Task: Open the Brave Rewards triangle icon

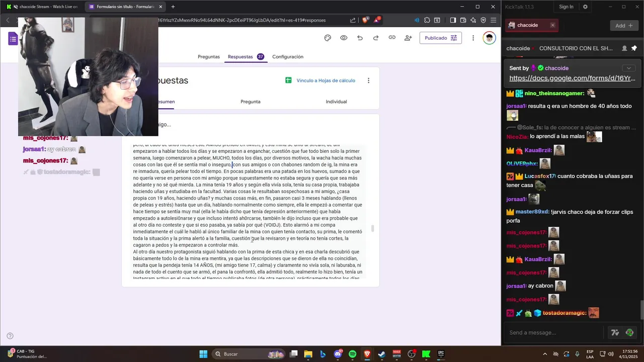Action: click(377, 20)
